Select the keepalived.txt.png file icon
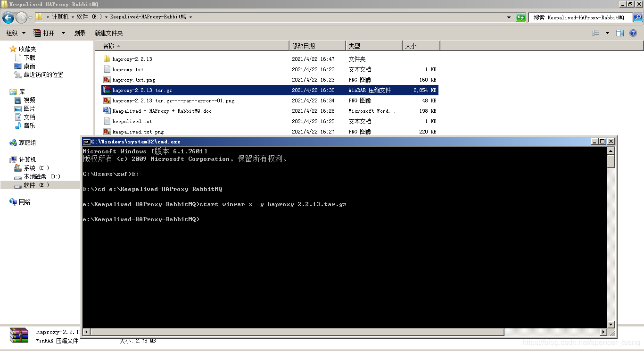This screenshot has width=644, height=351. tap(107, 132)
